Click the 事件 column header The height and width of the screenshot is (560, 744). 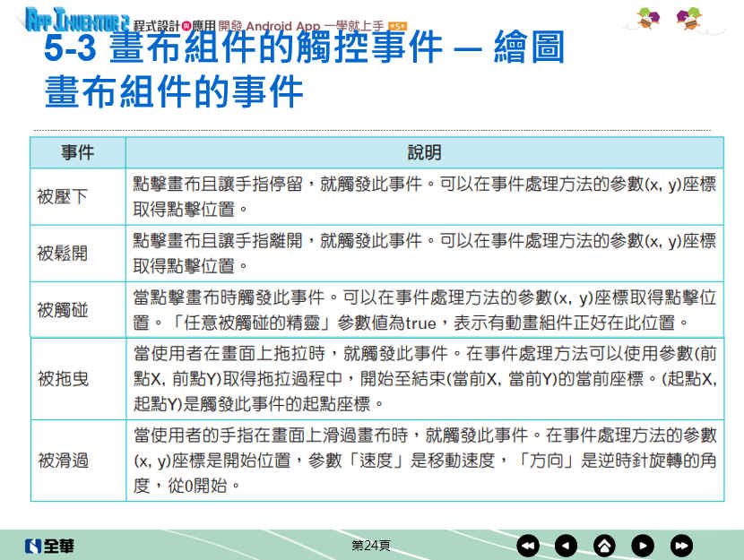[x=77, y=152]
